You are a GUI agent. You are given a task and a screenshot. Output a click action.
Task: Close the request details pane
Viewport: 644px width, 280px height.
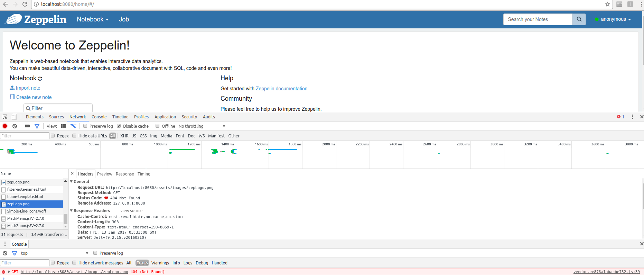(72, 174)
